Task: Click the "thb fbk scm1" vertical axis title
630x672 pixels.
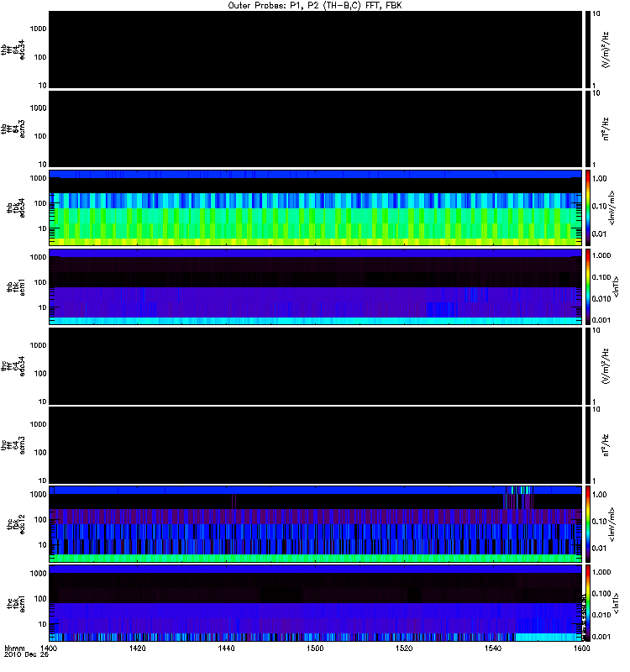Action: click(16, 287)
